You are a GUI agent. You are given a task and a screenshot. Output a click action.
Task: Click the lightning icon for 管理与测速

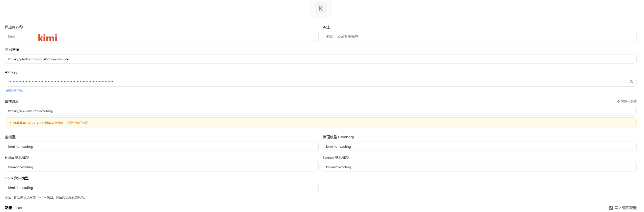[618, 102]
